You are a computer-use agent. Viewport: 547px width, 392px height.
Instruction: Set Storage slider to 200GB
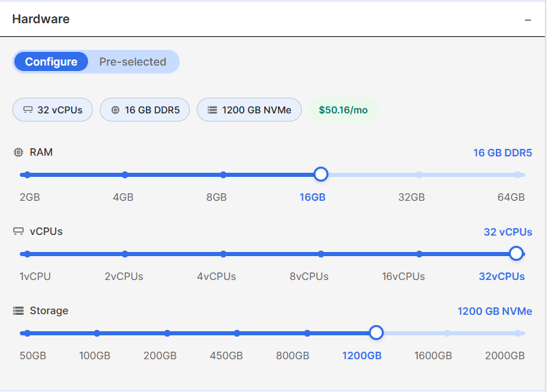tap(167, 333)
